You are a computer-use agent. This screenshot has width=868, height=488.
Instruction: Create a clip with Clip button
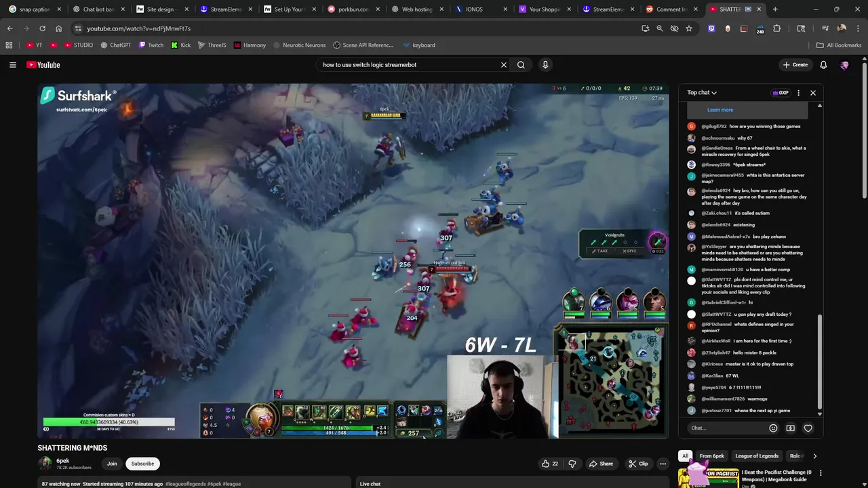pos(638,464)
